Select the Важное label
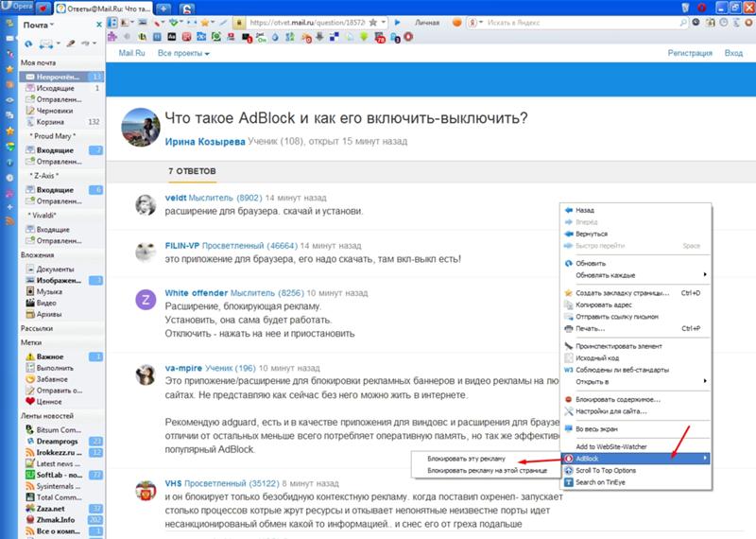 click(x=61, y=356)
